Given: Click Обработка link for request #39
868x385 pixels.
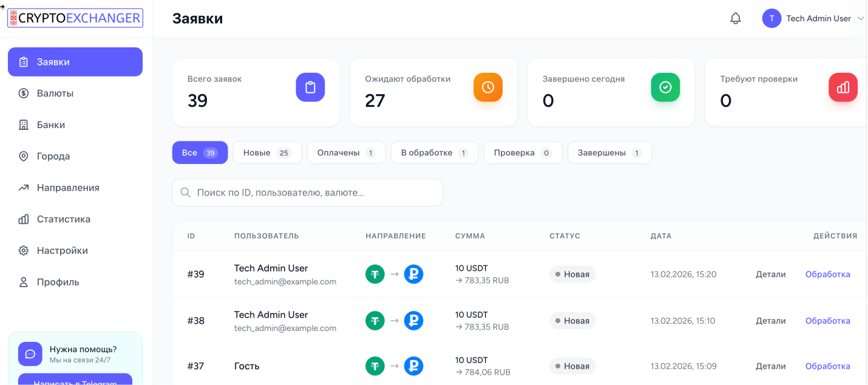Looking at the screenshot, I should pyautogui.click(x=827, y=274).
